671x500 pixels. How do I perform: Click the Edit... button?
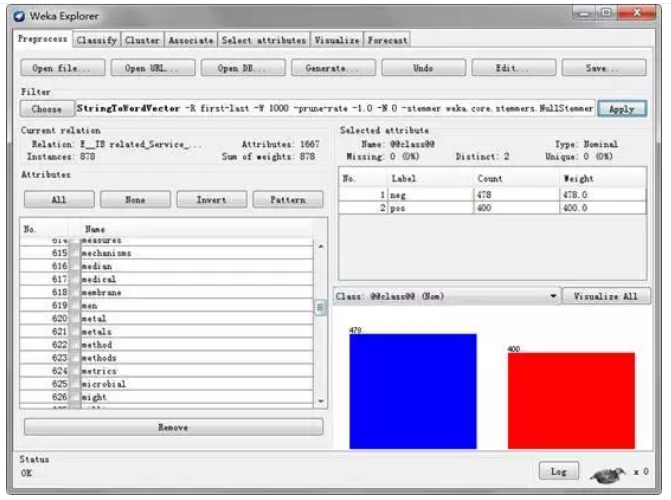click(514, 68)
